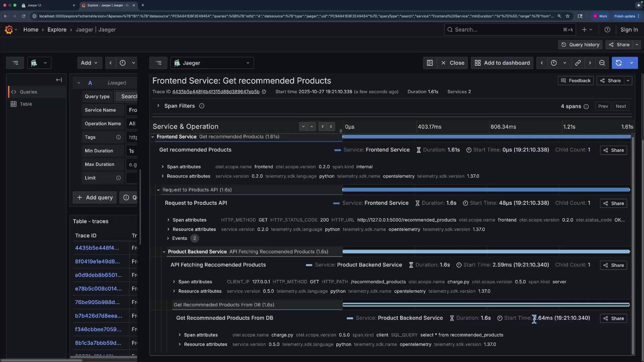Focus the Grafana Search box
Viewport: 644px width, 362px height.
pyautogui.click(x=510, y=30)
